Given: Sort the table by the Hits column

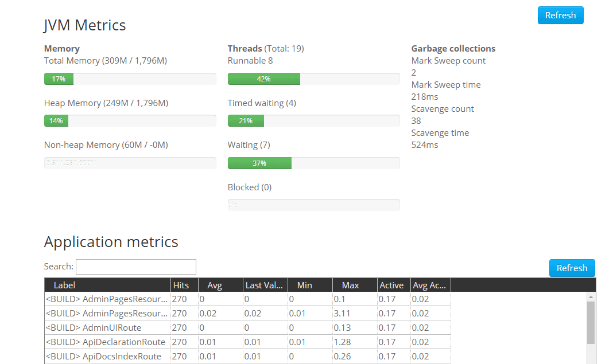Looking at the screenshot, I should coord(183,285).
